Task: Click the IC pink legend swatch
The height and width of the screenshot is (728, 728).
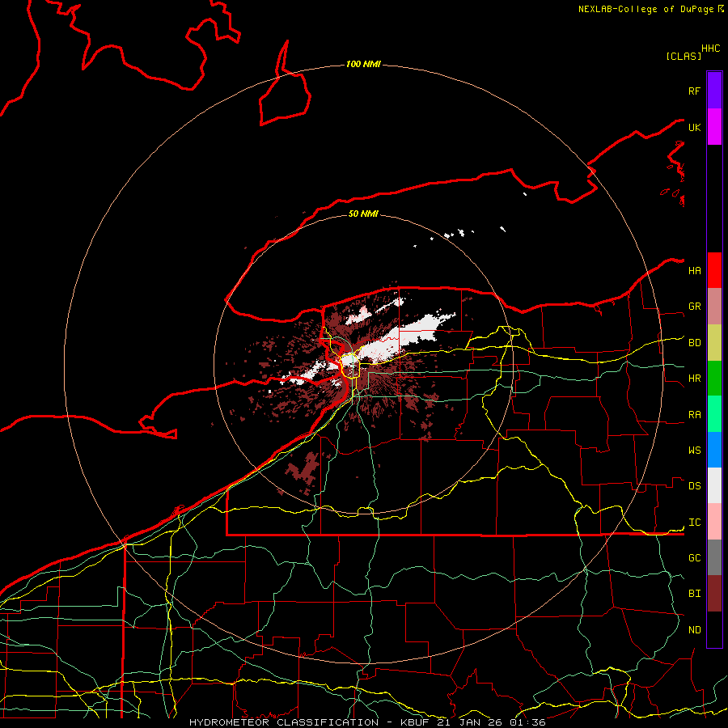Action: pos(714,522)
